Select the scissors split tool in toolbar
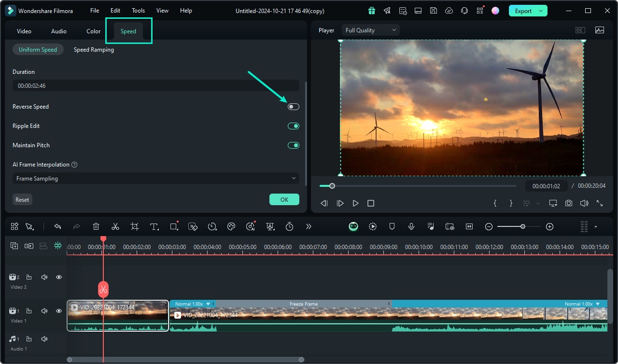This screenshot has width=618, height=364. point(115,226)
